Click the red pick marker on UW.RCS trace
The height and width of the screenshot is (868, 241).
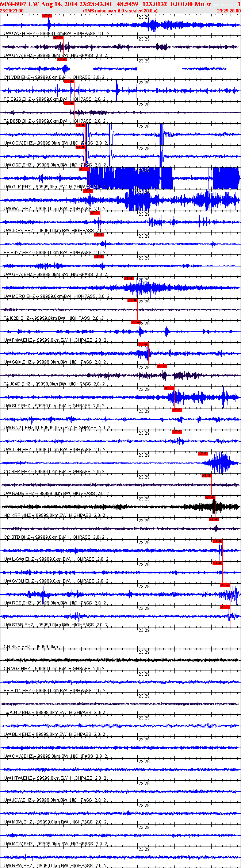(225, 585)
